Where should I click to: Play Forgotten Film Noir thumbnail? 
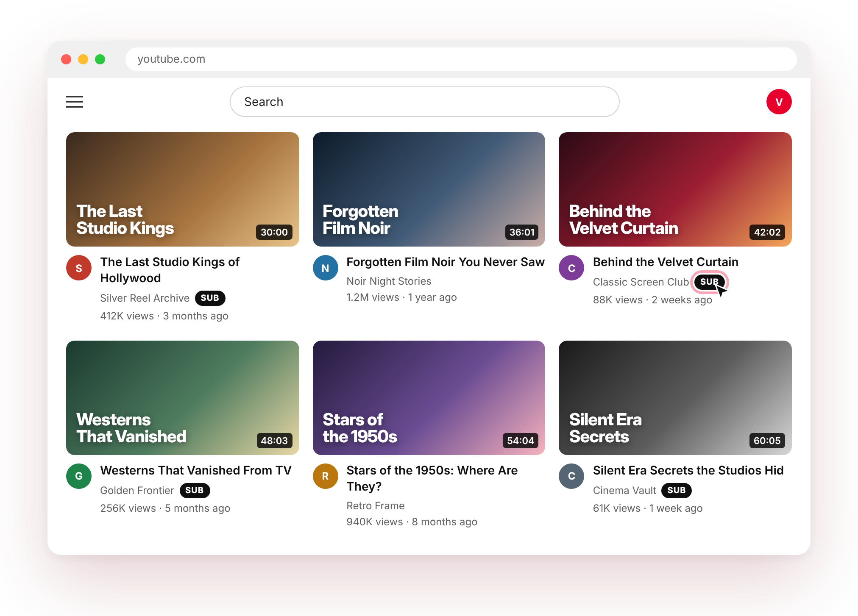[x=429, y=189]
